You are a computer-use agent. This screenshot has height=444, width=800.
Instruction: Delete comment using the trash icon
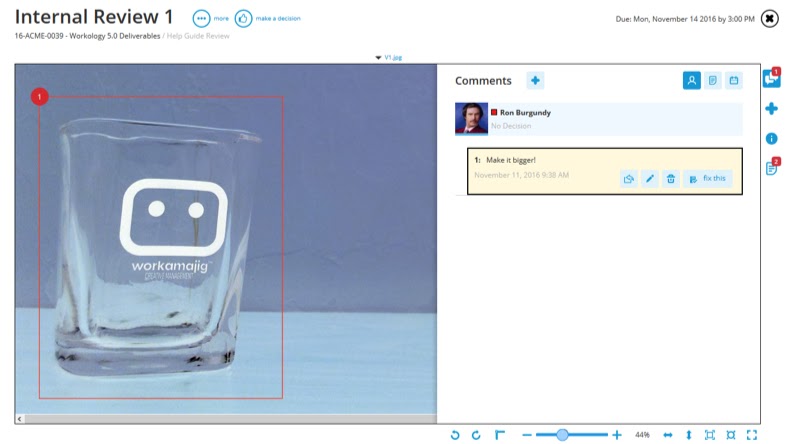pos(671,179)
